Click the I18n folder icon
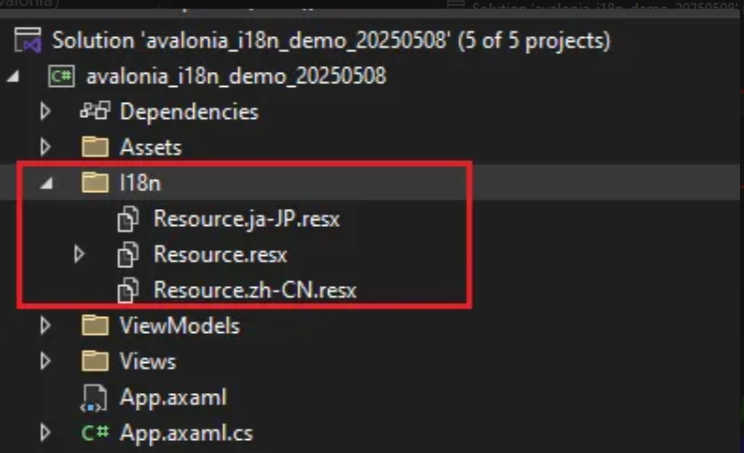This screenshot has height=453, width=744. 95,183
